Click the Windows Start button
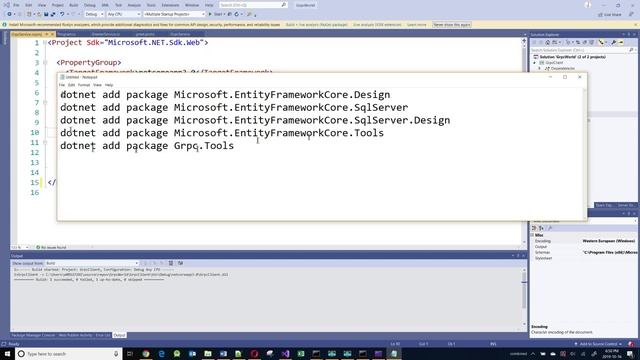Image resolution: width=640 pixels, height=360 pixels. [7, 353]
